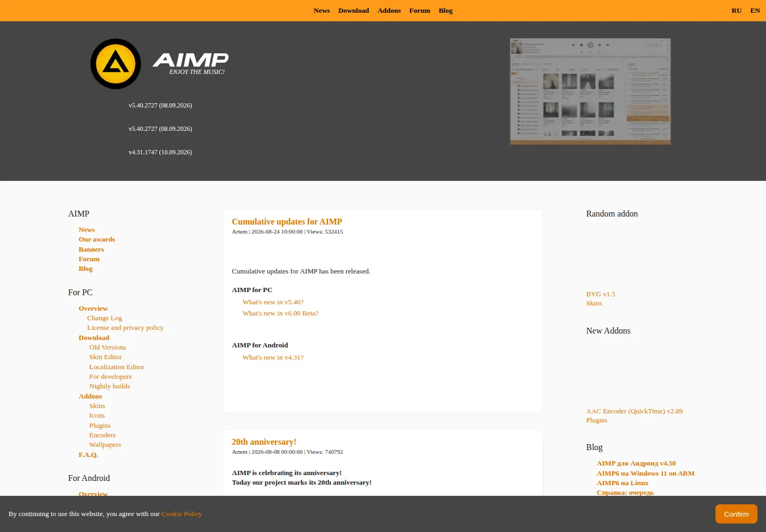
Task: Go to Download in the top navigation bar
Action: coord(354,11)
